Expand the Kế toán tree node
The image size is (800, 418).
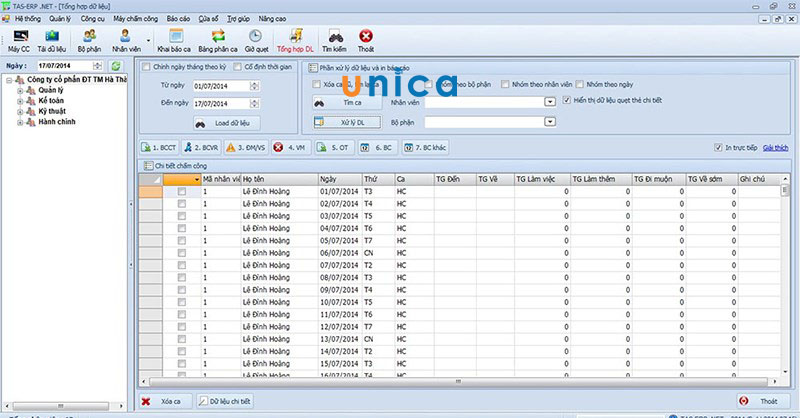click(x=19, y=101)
